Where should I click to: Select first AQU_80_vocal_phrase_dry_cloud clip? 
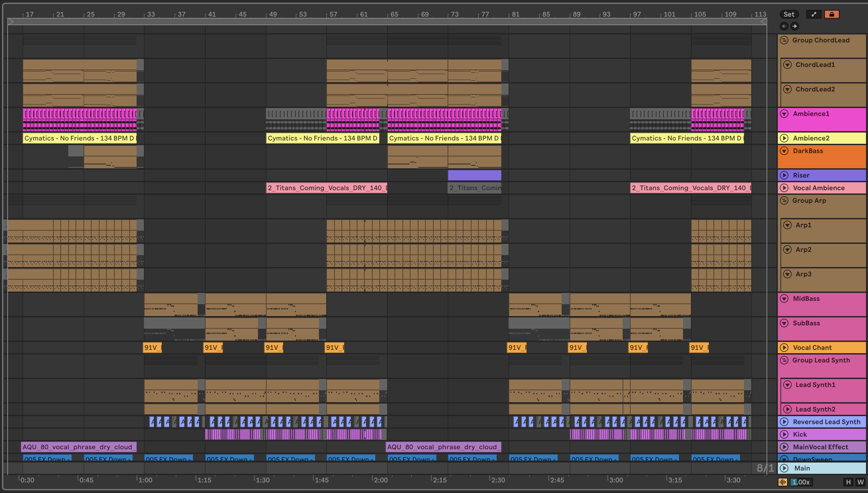pyautogui.click(x=79, y=447)
